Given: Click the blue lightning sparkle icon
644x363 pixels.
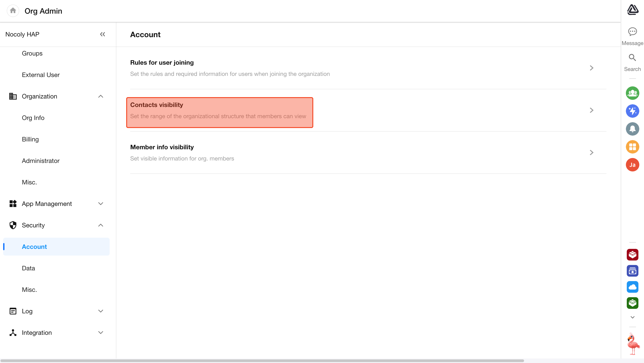Looking at the screenshot, I should (x=632, y=111).
